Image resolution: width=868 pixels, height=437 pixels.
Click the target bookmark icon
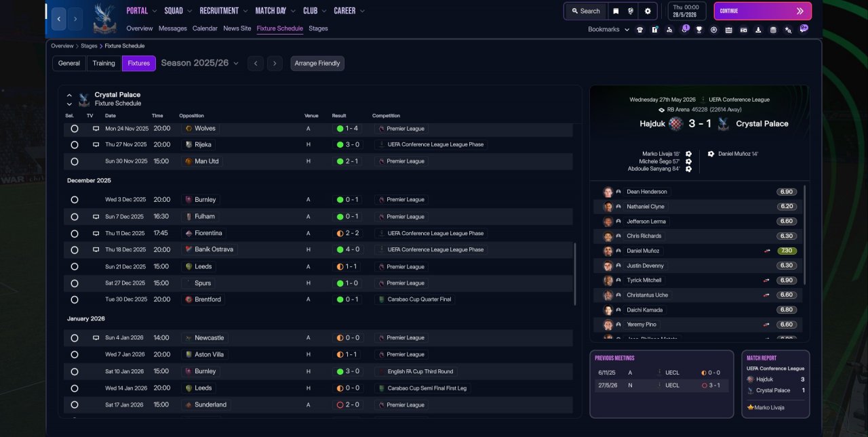pyautogui.click(x=713, y=30)
